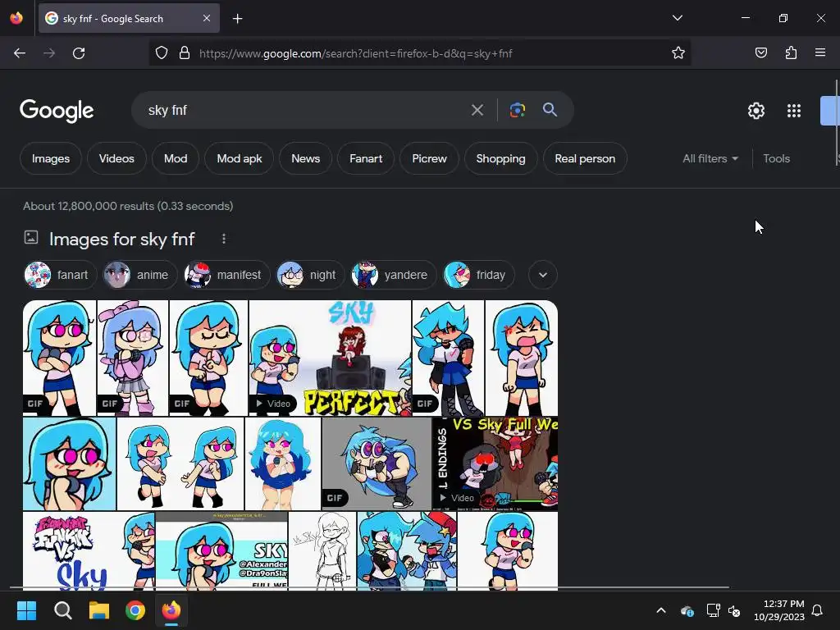
Task: Open the clock showing 12:37 PM
Action: tap(779, 610)
